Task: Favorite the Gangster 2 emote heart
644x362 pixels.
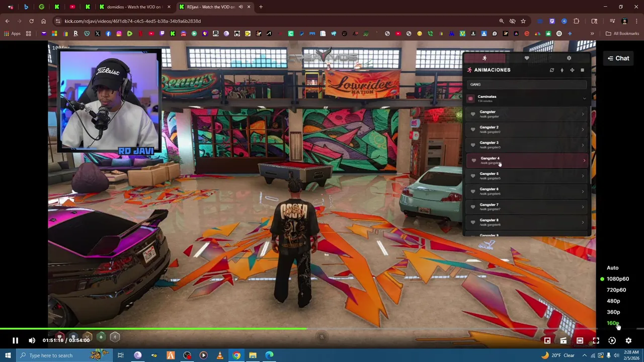Action: tap(473, 130)
